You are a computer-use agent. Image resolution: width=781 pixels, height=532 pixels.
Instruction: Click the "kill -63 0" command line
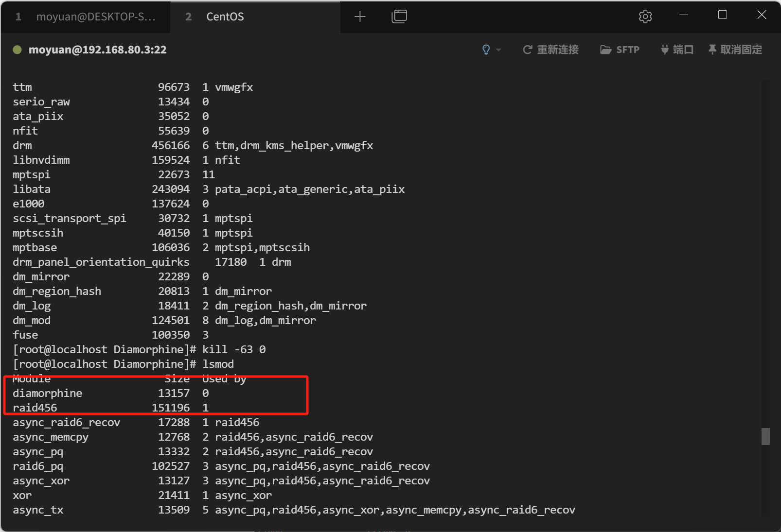(x=233, y=349)
